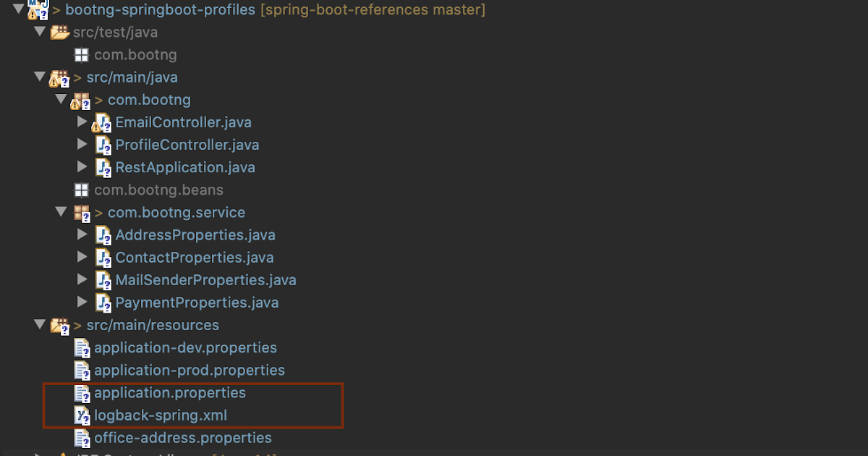
Task: Open the logback-spring.xml XML file icon
Action: pos(82,415)
